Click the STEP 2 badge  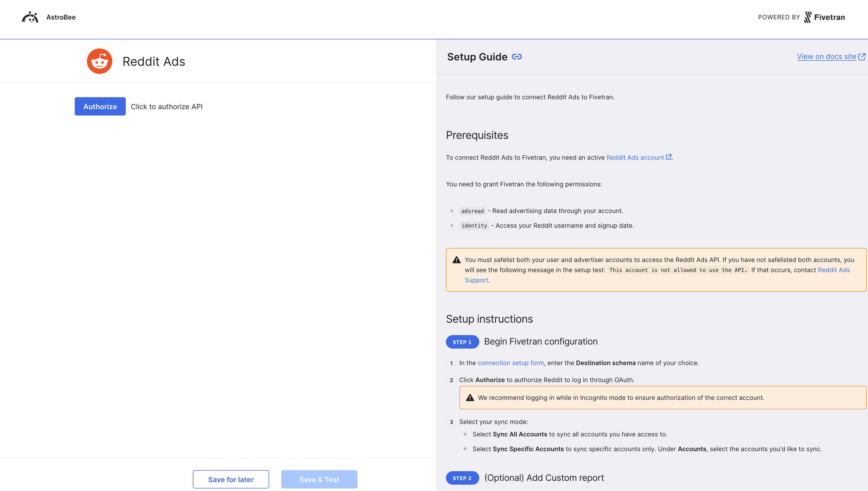(462, 478)
